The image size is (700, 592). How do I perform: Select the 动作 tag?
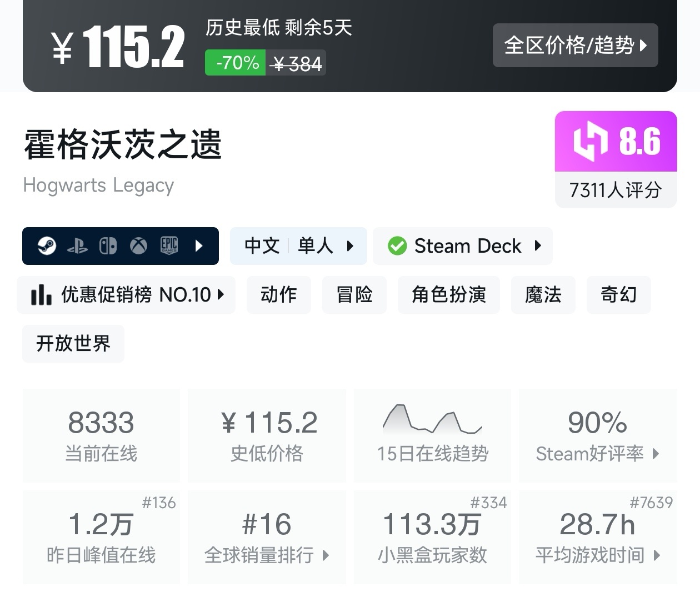click(x=279, y=294)
